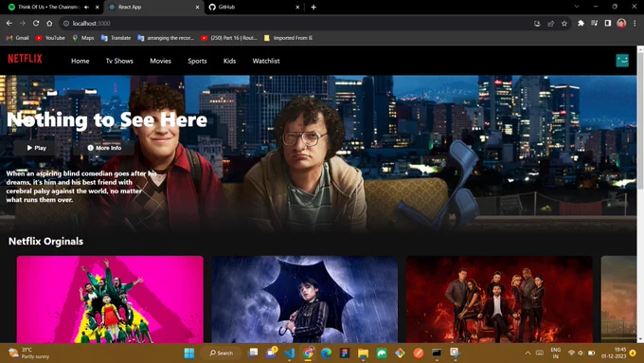Click the install app icon

(537, 24)
